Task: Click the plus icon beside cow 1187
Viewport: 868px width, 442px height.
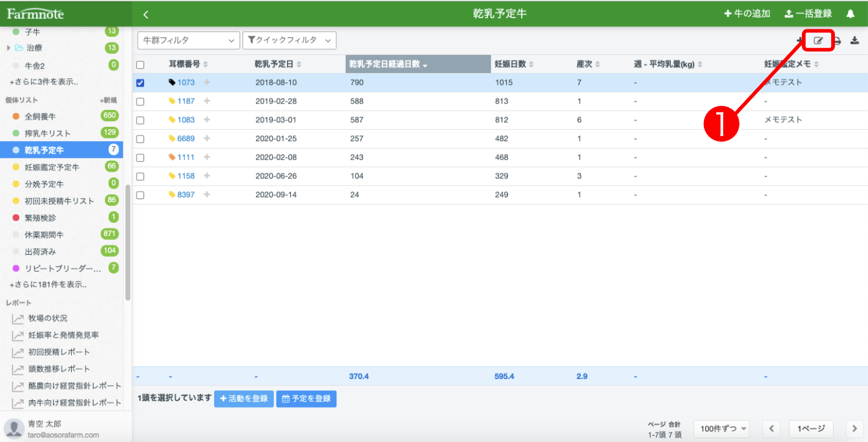Action: (x=207, y=101)
